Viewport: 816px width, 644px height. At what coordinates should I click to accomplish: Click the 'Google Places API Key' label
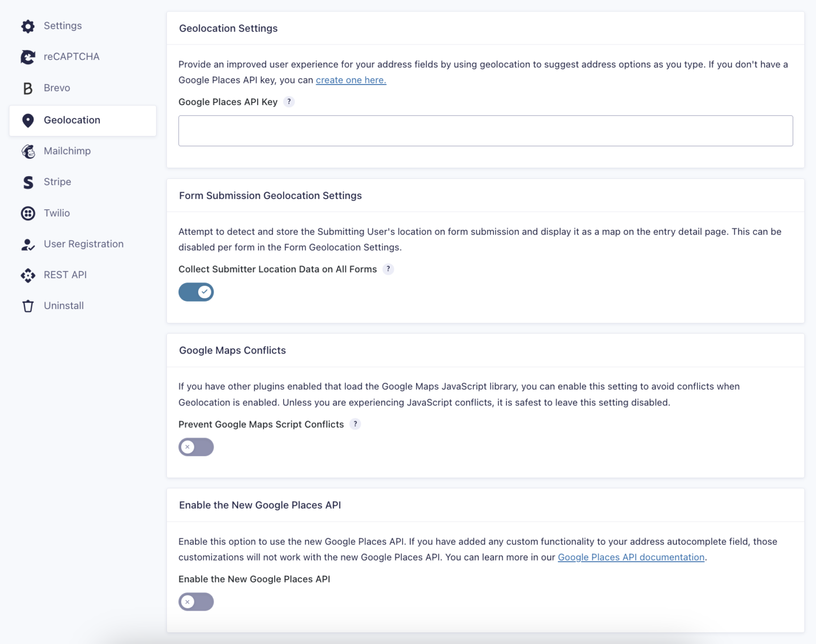228,102
